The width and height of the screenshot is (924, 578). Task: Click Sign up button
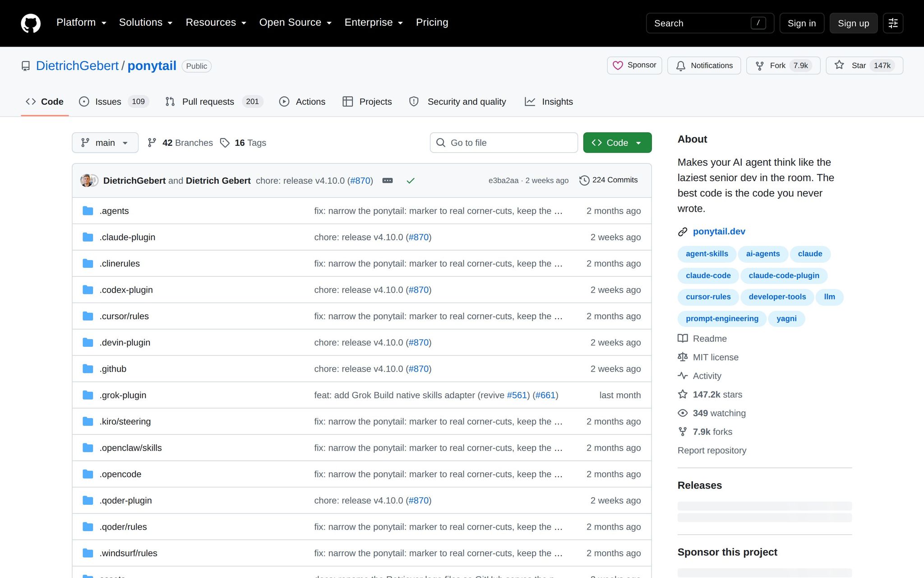click(853, 23)
